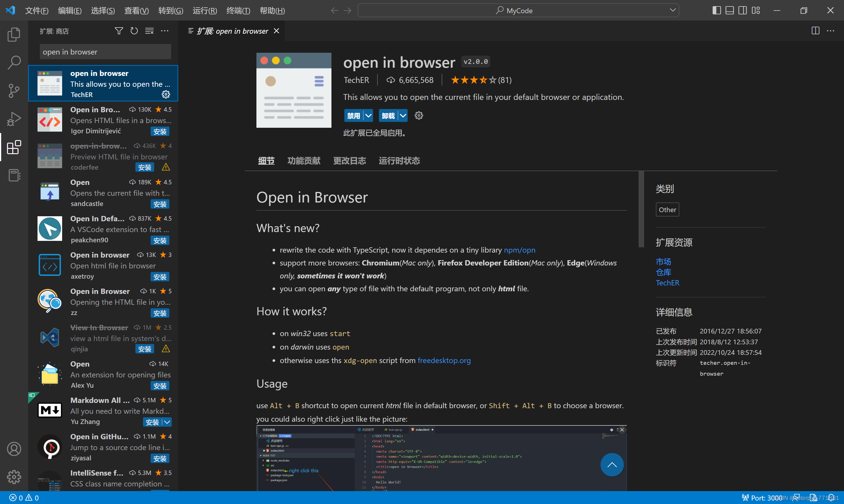Open the 查看(V) menu

(x=137, y=11)
